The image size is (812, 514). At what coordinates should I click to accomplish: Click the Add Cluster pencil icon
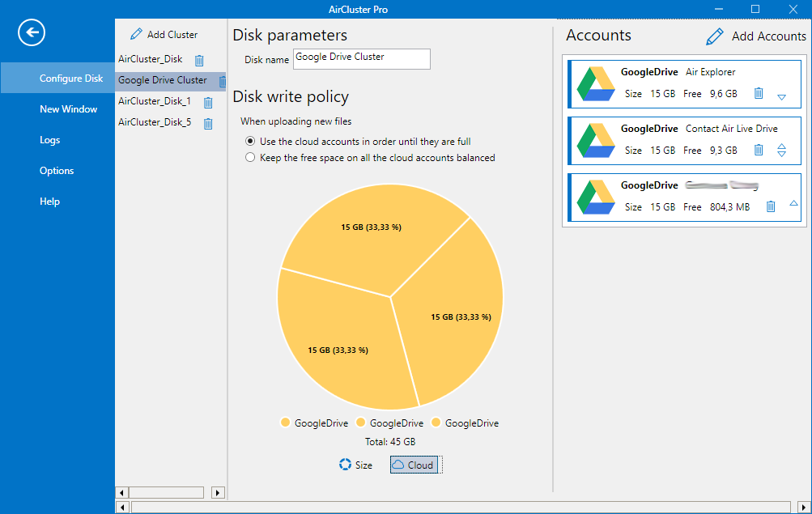(136, 34)
